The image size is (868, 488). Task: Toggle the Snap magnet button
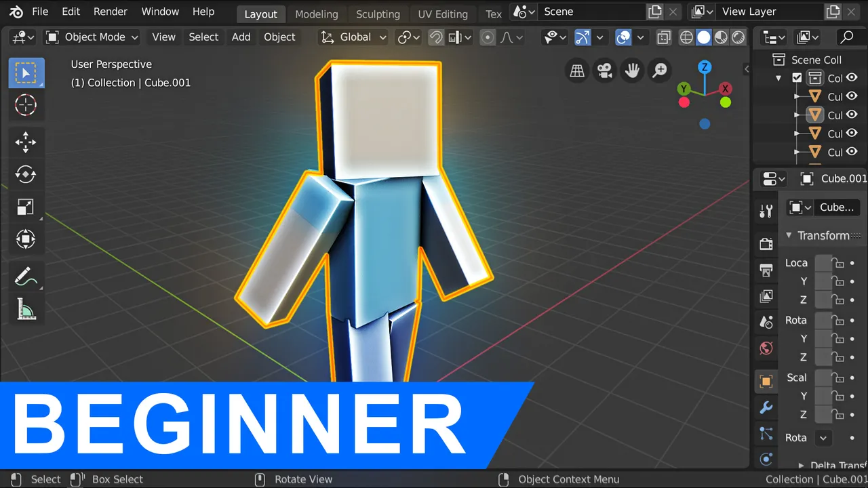pyautogui.click(x=437, y=37)
